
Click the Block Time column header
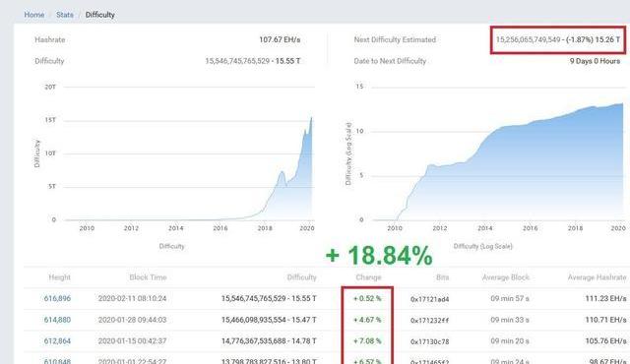tap(148, 277)
